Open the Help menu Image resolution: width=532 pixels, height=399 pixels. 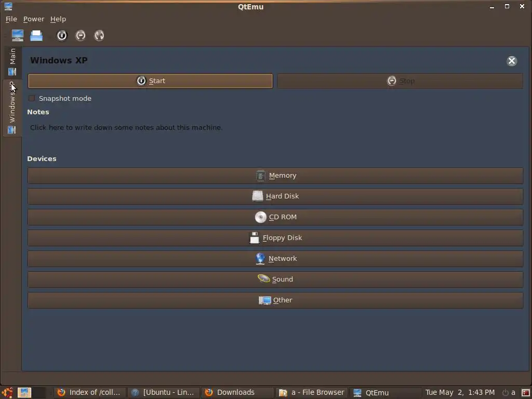click(58, 19)
